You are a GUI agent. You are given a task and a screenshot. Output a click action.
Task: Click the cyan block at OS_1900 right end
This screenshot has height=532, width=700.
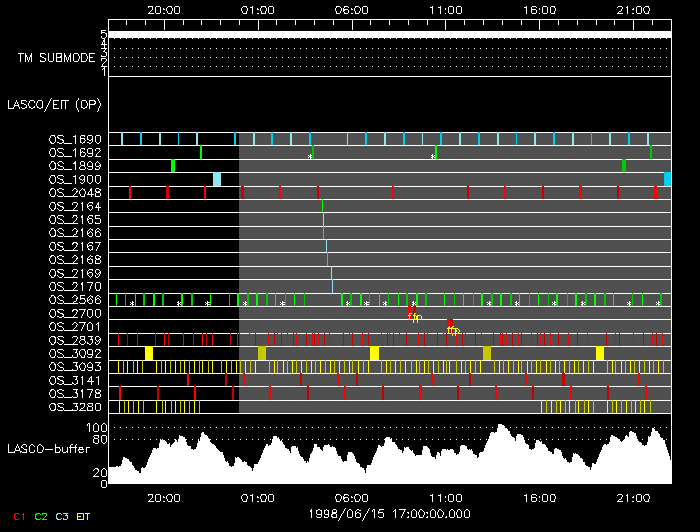pyautogui.click(x=667, y=179)
